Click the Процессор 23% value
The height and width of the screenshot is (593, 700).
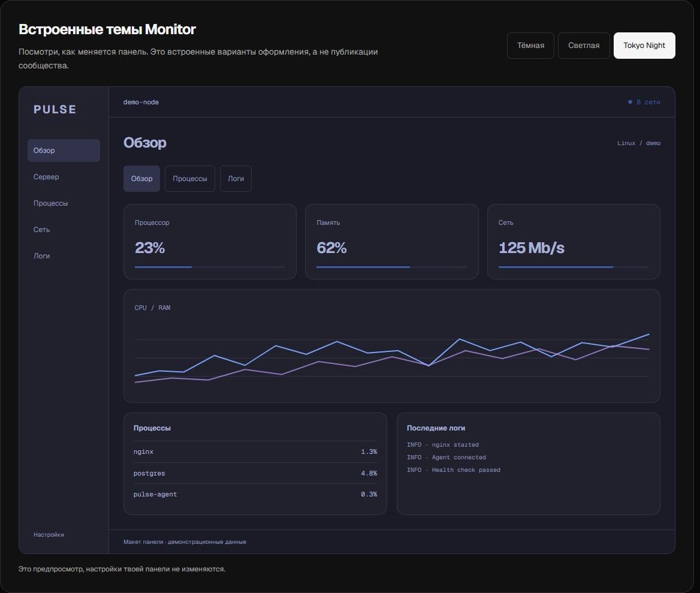coord(150,248)
